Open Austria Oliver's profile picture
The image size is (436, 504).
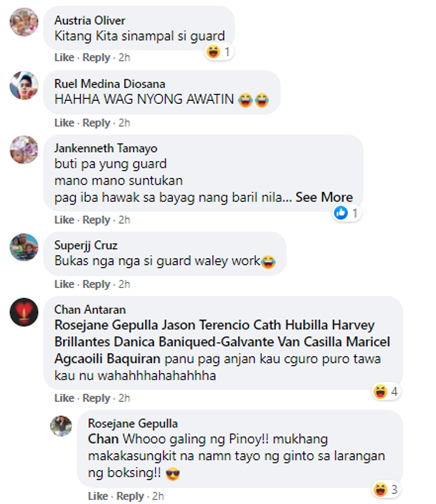(x=24, y=22)
